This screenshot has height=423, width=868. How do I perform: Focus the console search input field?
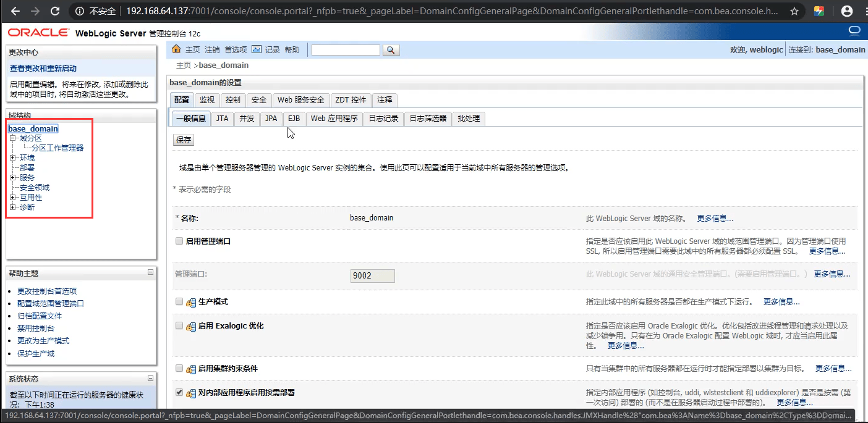pos(346,50)
